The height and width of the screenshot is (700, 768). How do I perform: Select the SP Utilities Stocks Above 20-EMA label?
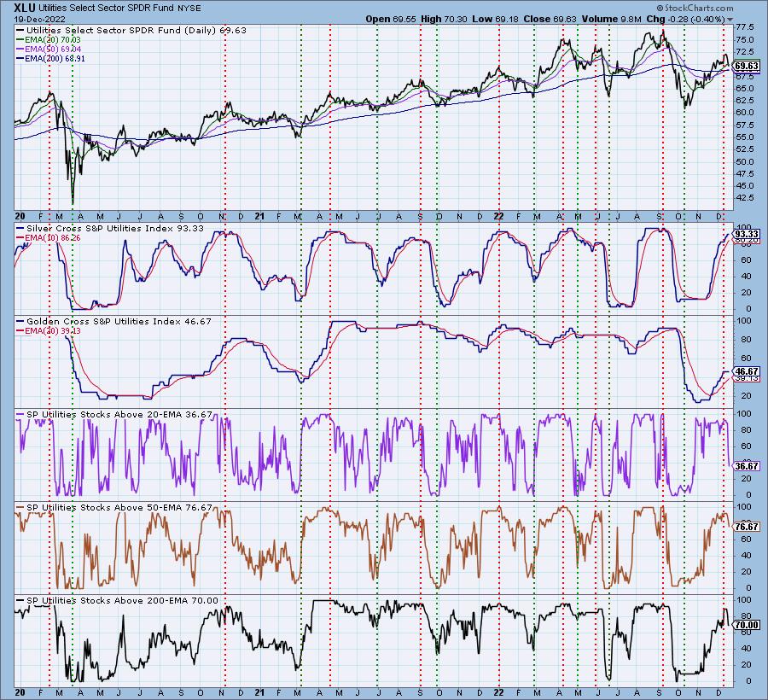[114, 414]
